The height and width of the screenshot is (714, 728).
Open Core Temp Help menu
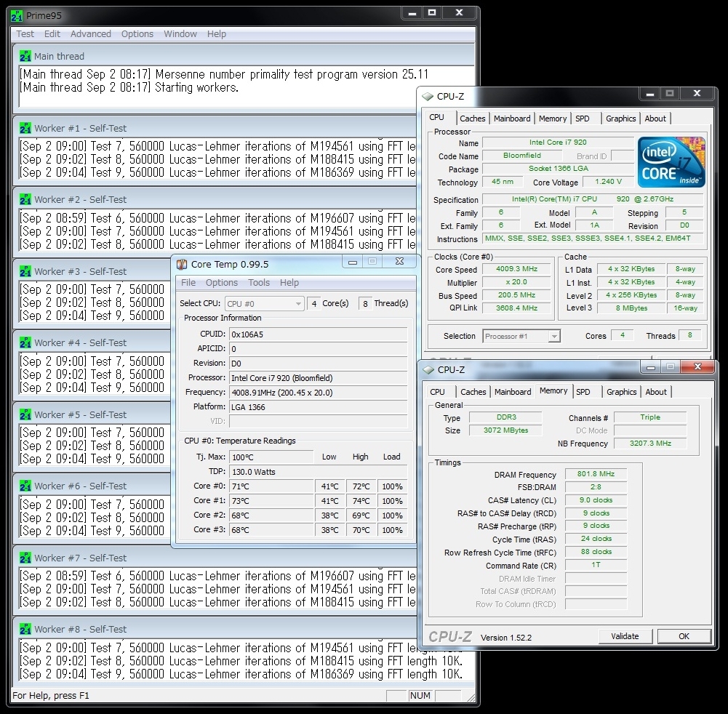pos(289,283)
